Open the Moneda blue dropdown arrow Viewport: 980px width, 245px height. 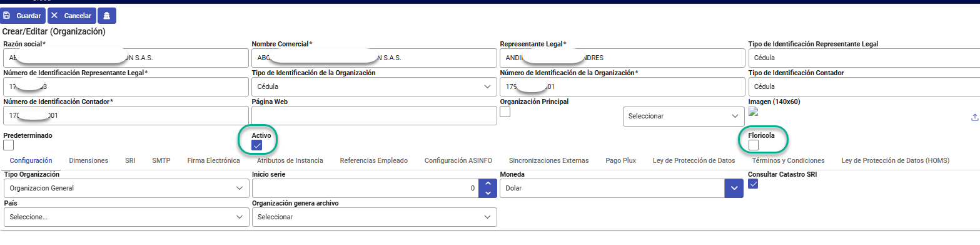[x=734, y=188]
